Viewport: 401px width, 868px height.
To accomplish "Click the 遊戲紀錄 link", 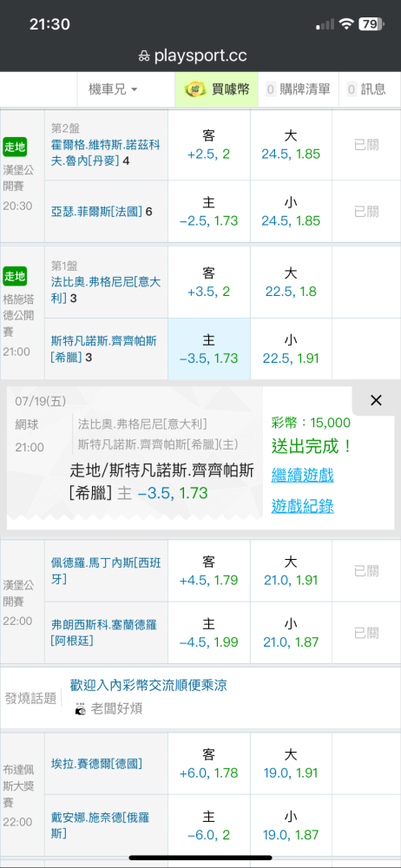I will click(x=302, y=505).
